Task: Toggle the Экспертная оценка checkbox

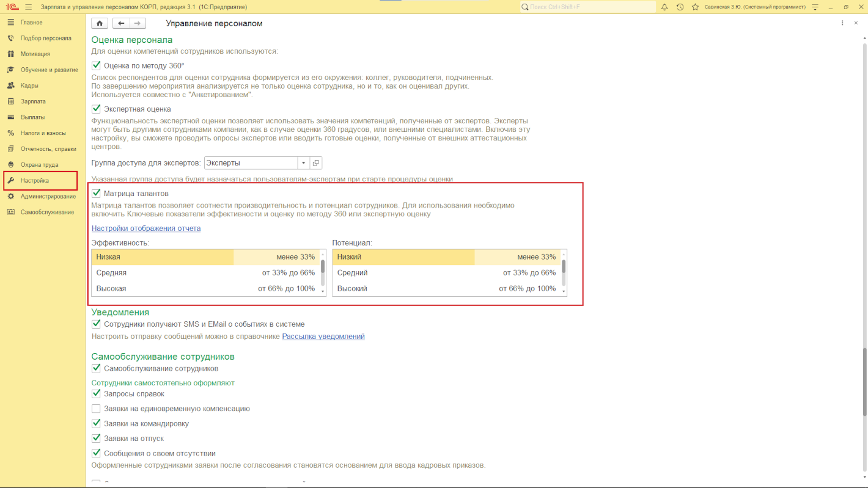Action: coord(96,109)
